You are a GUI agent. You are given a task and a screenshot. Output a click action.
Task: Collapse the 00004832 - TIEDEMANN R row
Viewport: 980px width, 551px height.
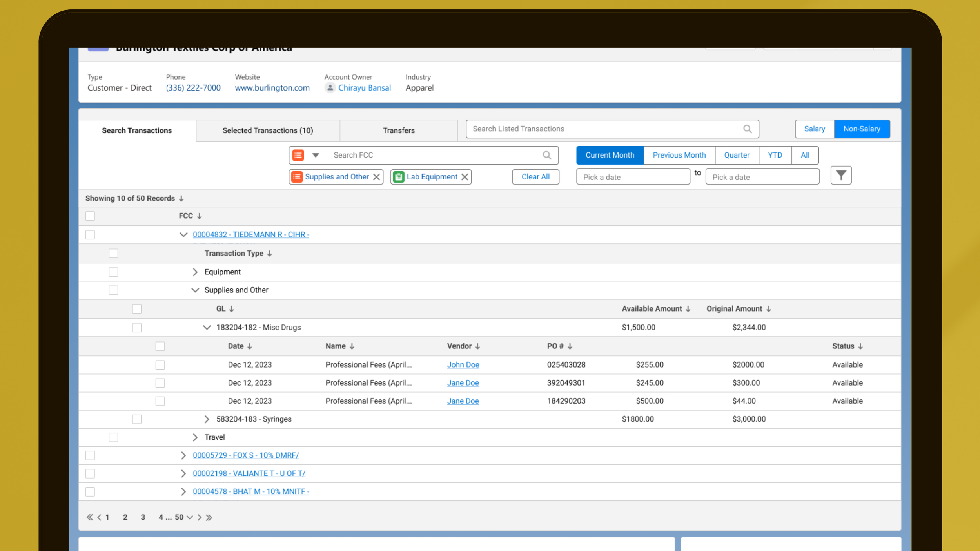point(183,235)
